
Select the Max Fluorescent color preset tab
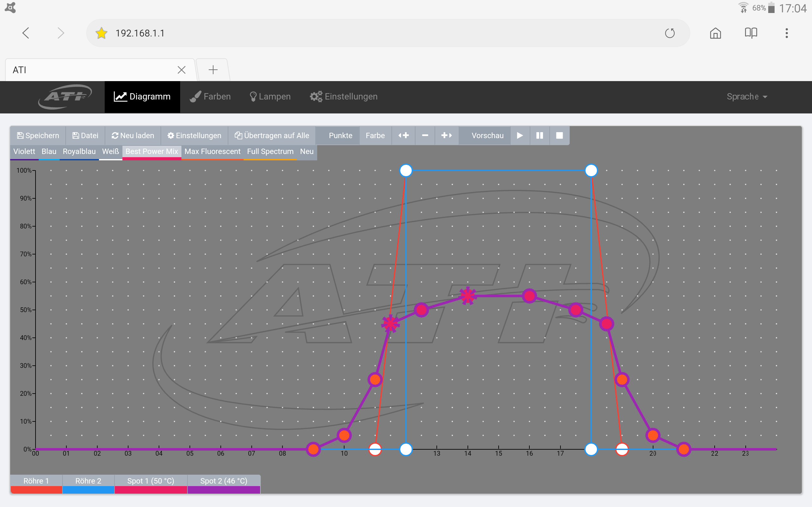pyautogui.click(x=213, y=151)
